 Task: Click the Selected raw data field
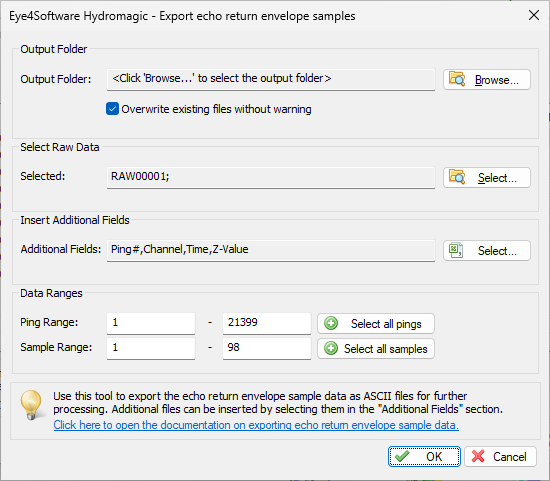point(271,177)
